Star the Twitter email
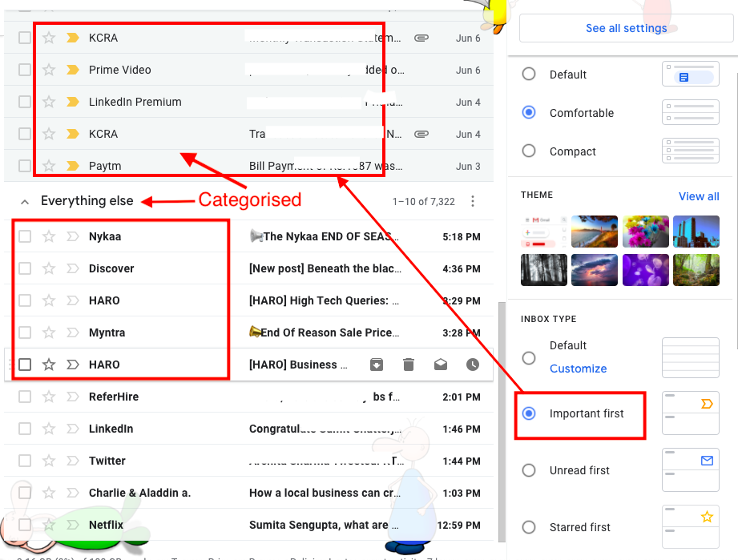Viewport: 738px width, 560px height. (x=49, y=460)
